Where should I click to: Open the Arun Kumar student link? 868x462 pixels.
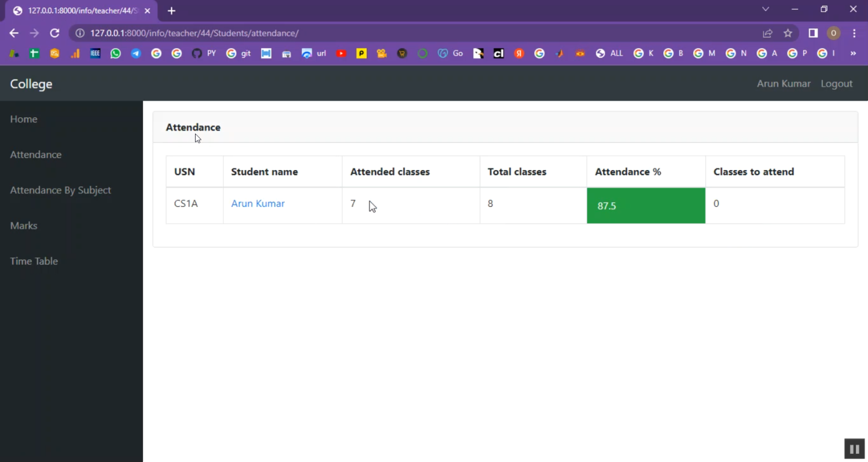(x=258, y=204)
